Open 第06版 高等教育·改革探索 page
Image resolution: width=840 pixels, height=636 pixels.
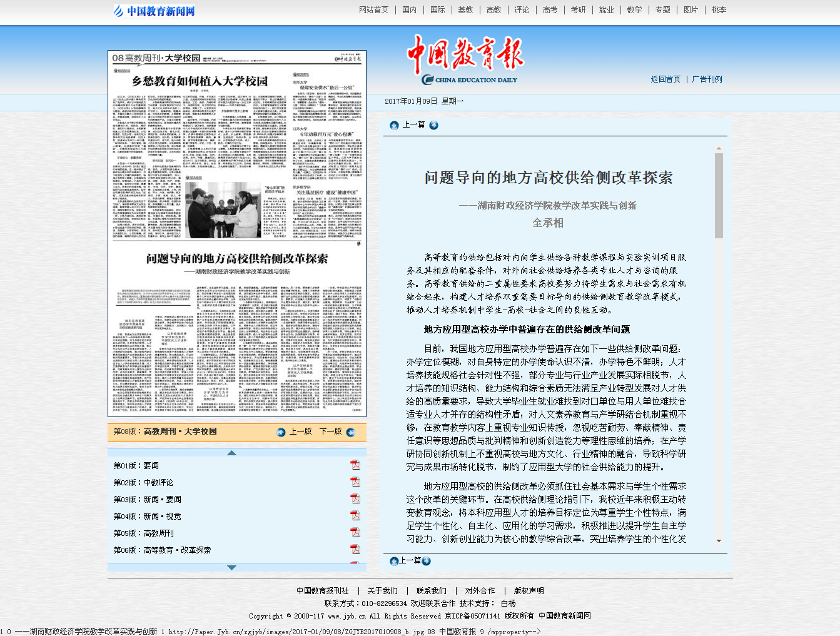pyautogui.click(x=162, y=550)
